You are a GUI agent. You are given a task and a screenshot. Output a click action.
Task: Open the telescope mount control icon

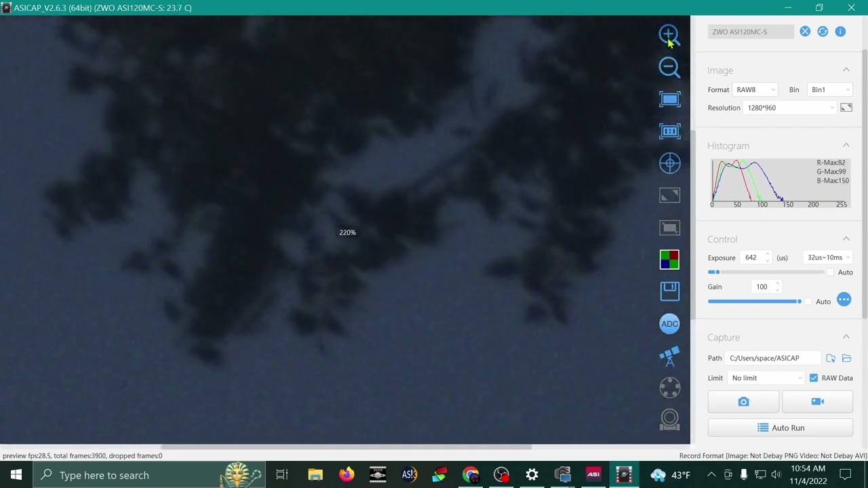[x=669, y=355]
